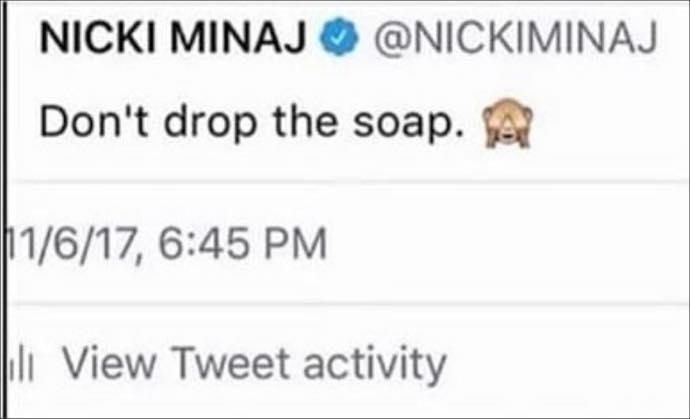Click the see-no-evil monkey emoji
Screen dimensions: 690x419
tap(507, 123)
